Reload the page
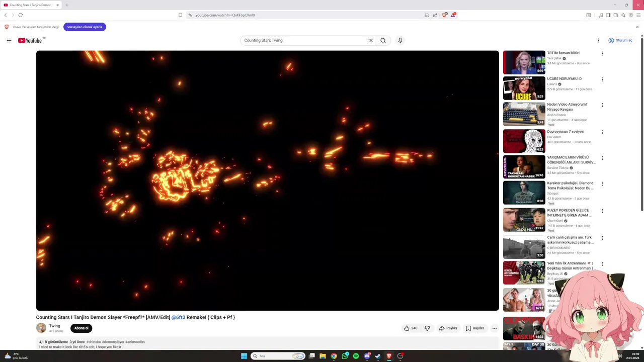Viewport: 644px width, 362px height. click(x=21, y=15)
